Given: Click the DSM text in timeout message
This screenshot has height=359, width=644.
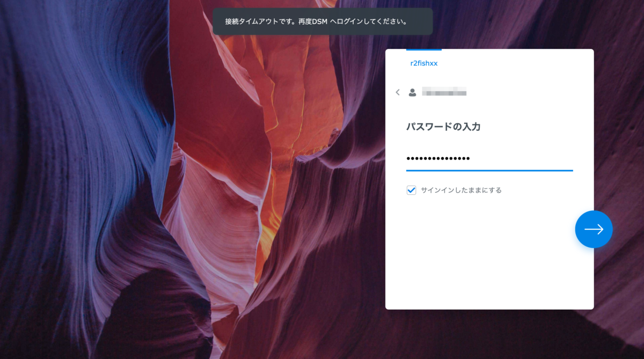Looking at the screenshot, I should 319,21.
